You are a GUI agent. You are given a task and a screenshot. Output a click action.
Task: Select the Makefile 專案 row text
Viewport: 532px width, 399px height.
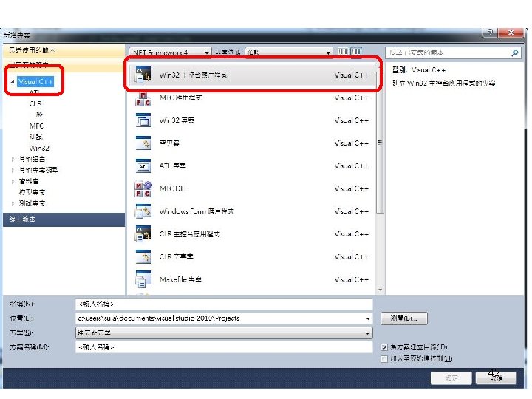click(180, 279)
